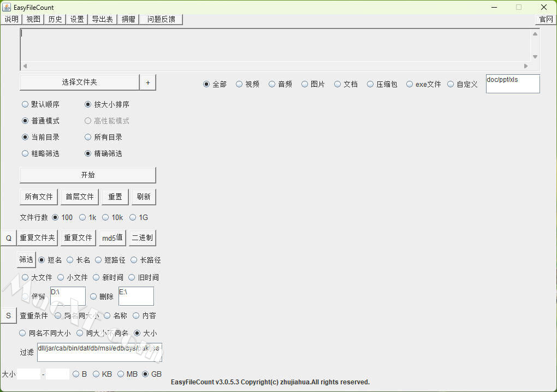
Task: Click the plus button beside 选择文件夹
Action: (148, 82)
